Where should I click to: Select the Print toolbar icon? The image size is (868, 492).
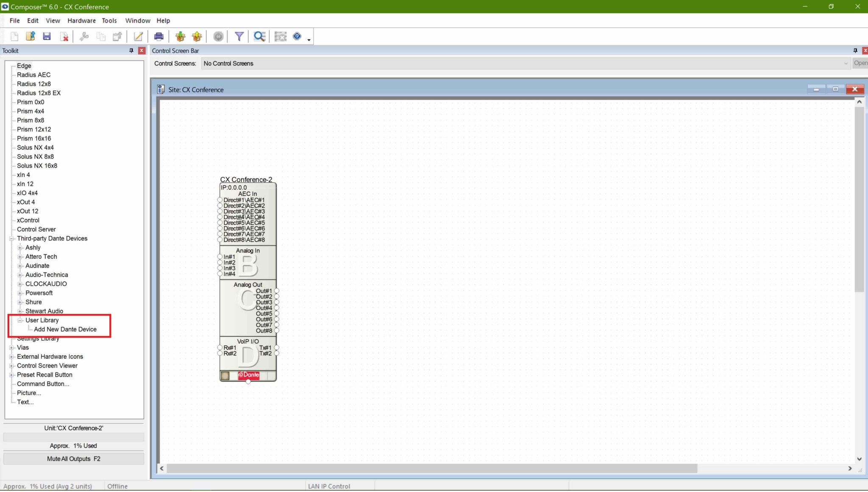coord(159,36)
